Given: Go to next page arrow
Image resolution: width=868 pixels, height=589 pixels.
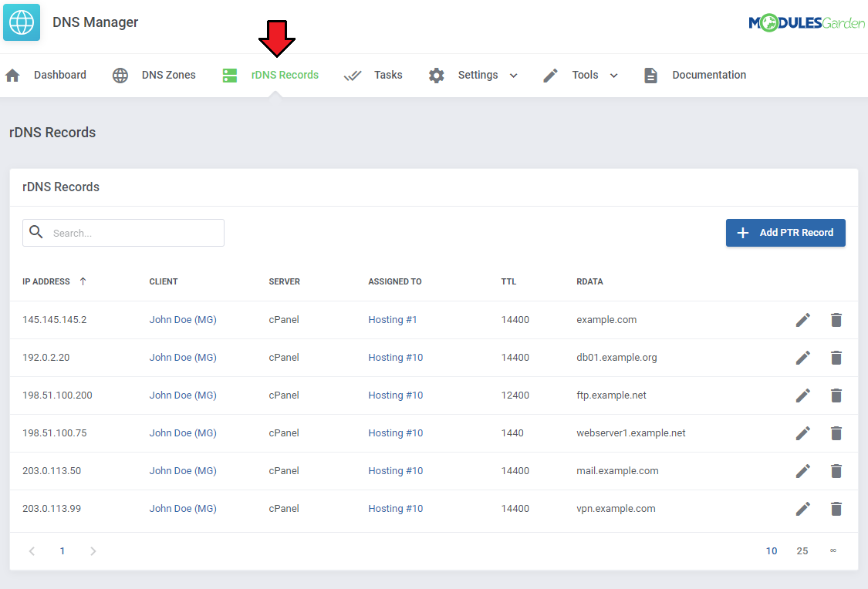Looking at the screenshot, I should pyautogui.click(x=93, y=551).
